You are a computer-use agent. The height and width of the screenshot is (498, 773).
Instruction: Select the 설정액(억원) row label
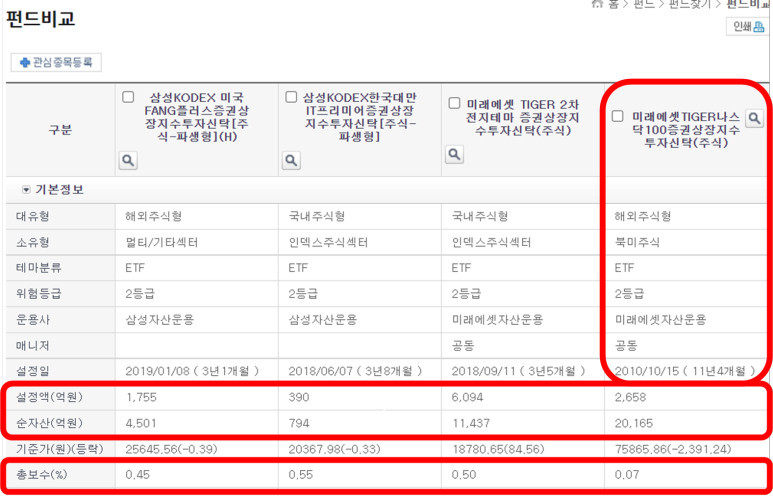pos(49,397)
